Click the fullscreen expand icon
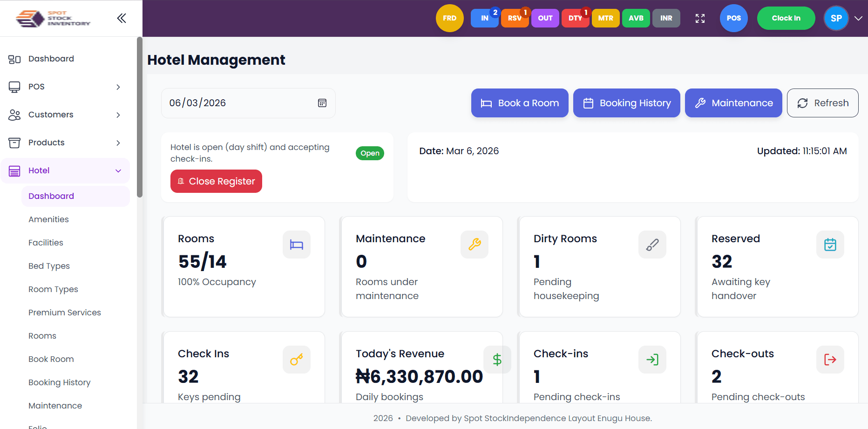This screenshot has width=868, height=429. click(700, 18)
